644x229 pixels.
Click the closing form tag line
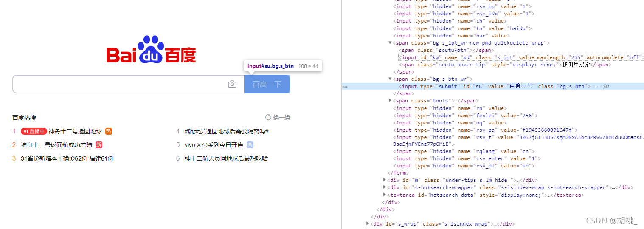pos(398,173)
